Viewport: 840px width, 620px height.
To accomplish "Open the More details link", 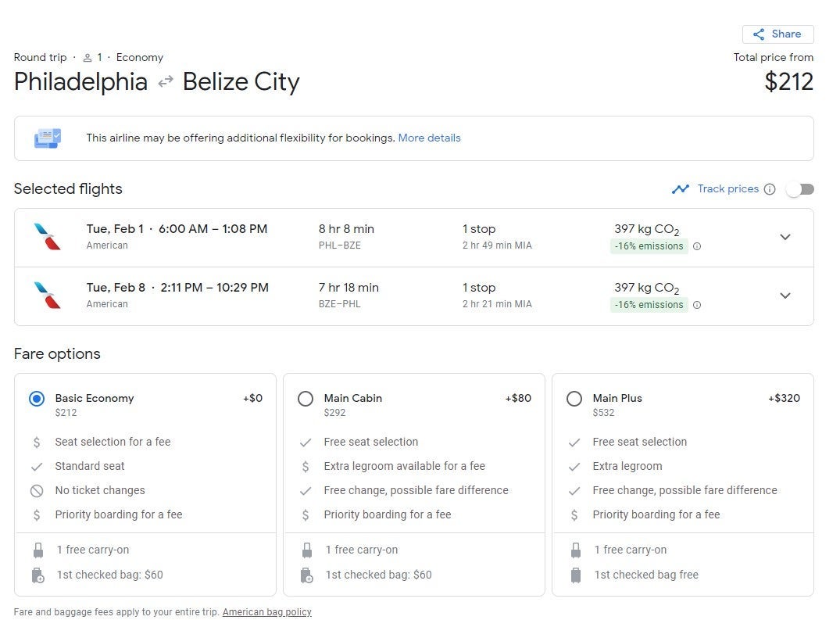I will pos(429,138).
